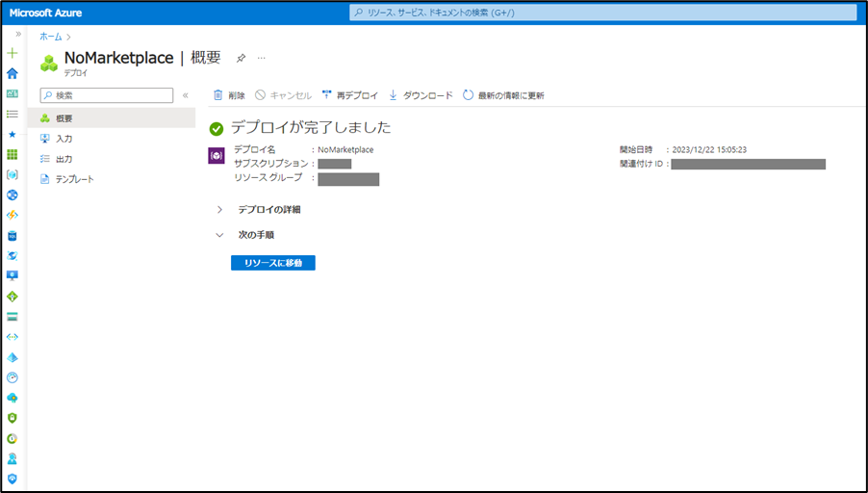Click the Favorites star icon in sidebar
The image size is (868, 493).
tap(13, 134)
